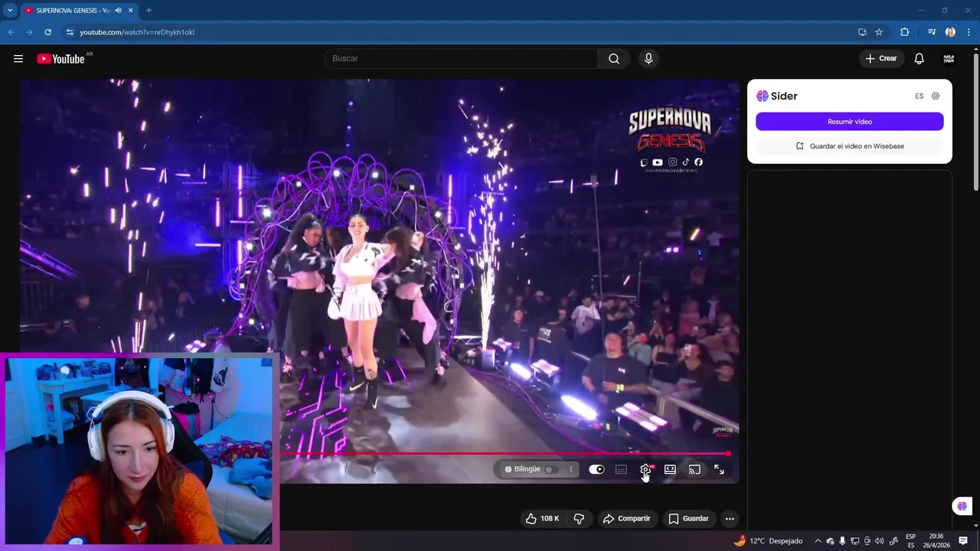Open more actions ellipsis below video

pyautogui.click(x=730, y=518)
